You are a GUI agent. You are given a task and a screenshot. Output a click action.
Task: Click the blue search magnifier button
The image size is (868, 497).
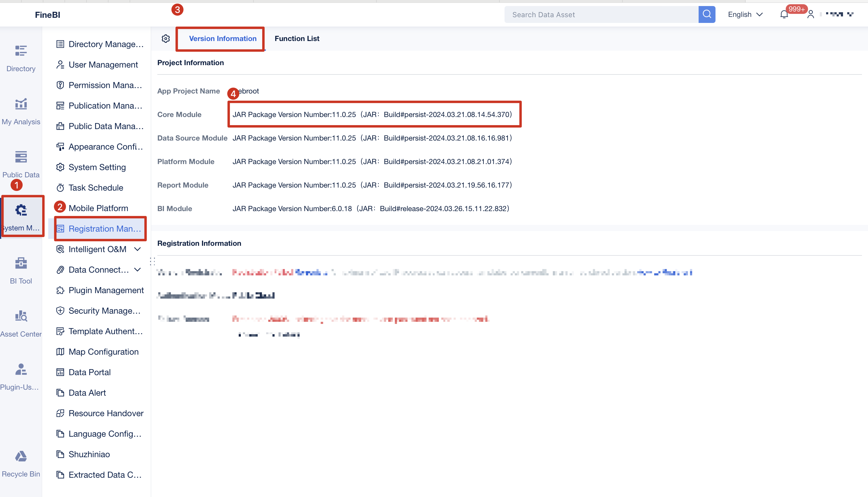point(707,14)
